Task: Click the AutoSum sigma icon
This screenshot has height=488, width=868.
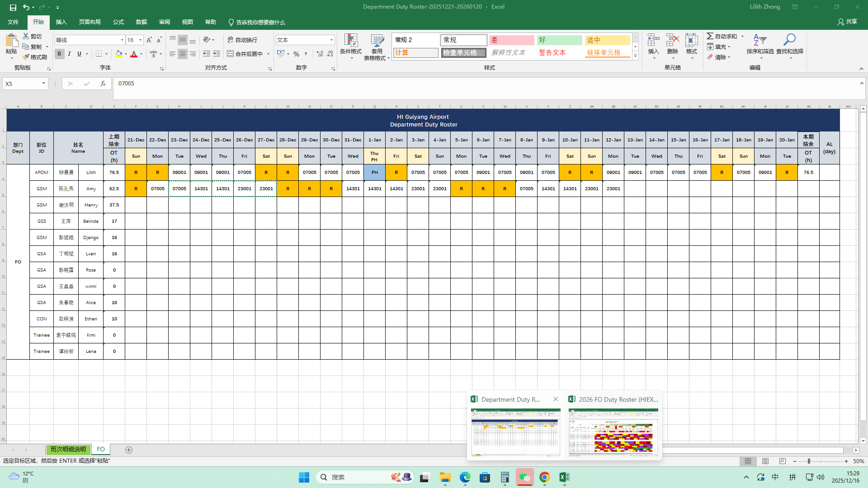Action: 710,36
